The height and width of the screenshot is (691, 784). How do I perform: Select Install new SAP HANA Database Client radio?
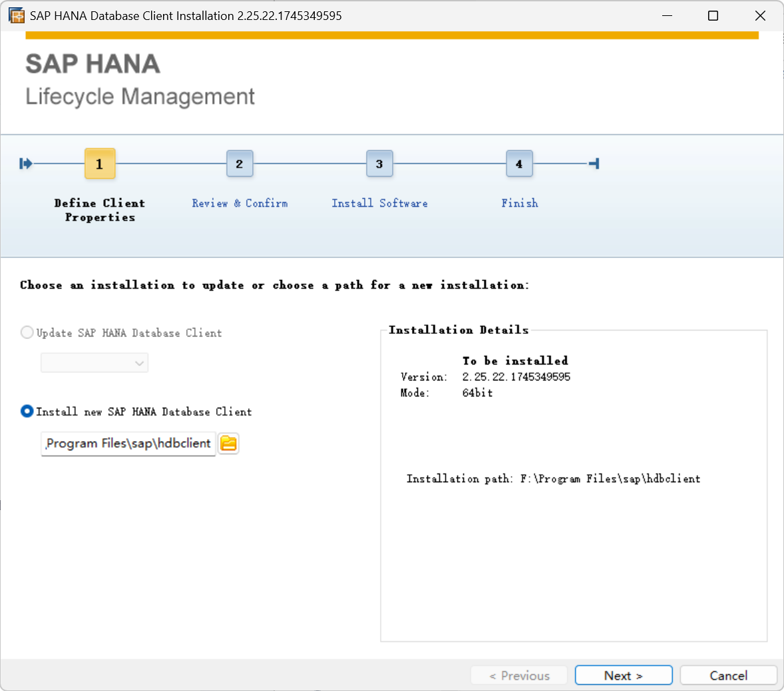click(27, 411)
